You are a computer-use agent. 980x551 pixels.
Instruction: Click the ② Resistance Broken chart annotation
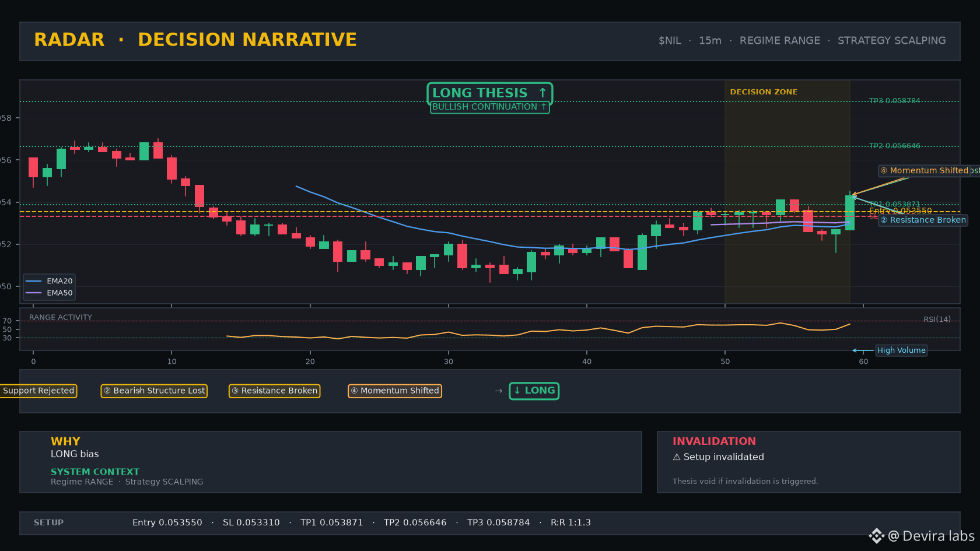tap(923, 220)
